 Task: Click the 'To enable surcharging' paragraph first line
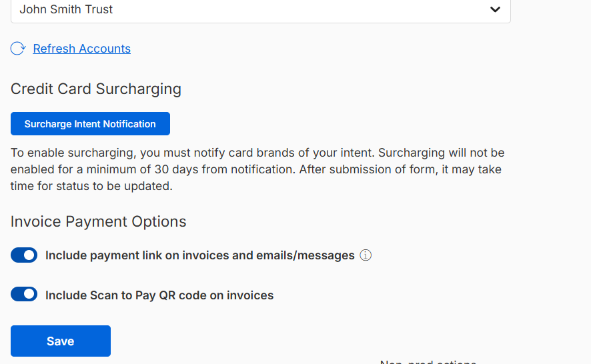[x=257, y=153]
